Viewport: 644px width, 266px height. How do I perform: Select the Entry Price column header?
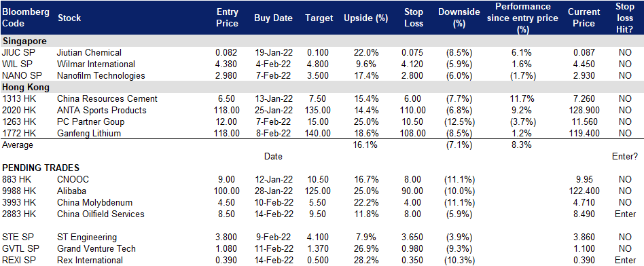pos(227,18)
